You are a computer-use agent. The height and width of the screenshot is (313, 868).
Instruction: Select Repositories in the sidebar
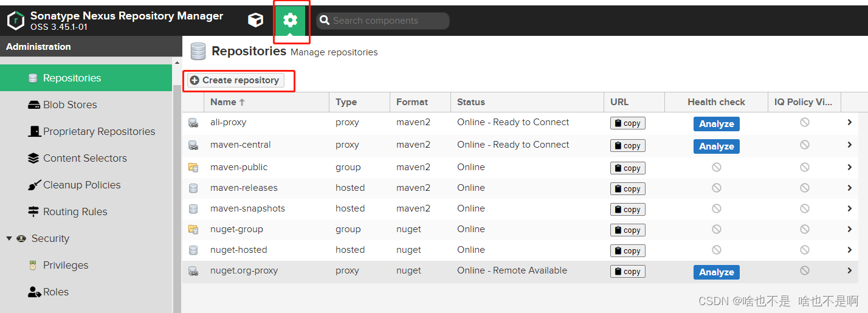click(x=86, y=78)
